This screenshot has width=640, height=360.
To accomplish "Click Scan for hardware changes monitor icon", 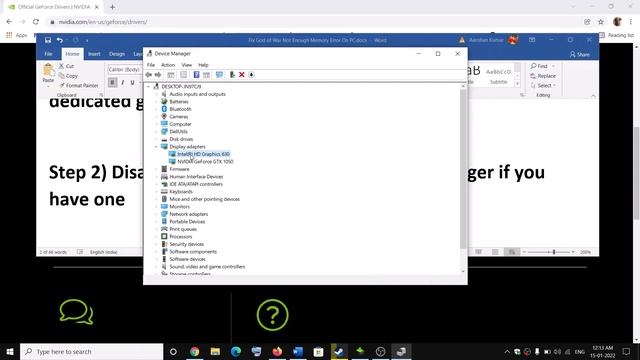I will click(x=219, y=75).
